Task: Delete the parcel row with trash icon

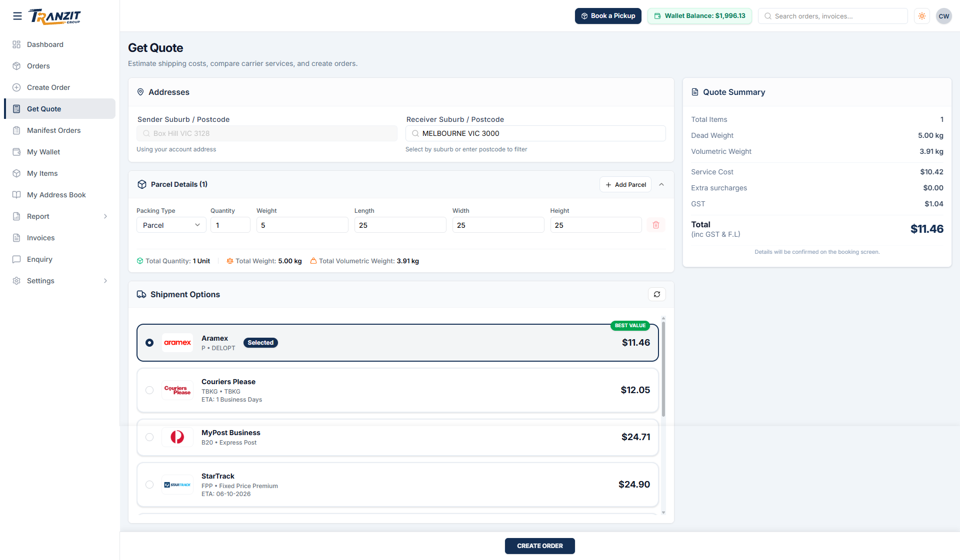Action: click(x=656, y=225)
